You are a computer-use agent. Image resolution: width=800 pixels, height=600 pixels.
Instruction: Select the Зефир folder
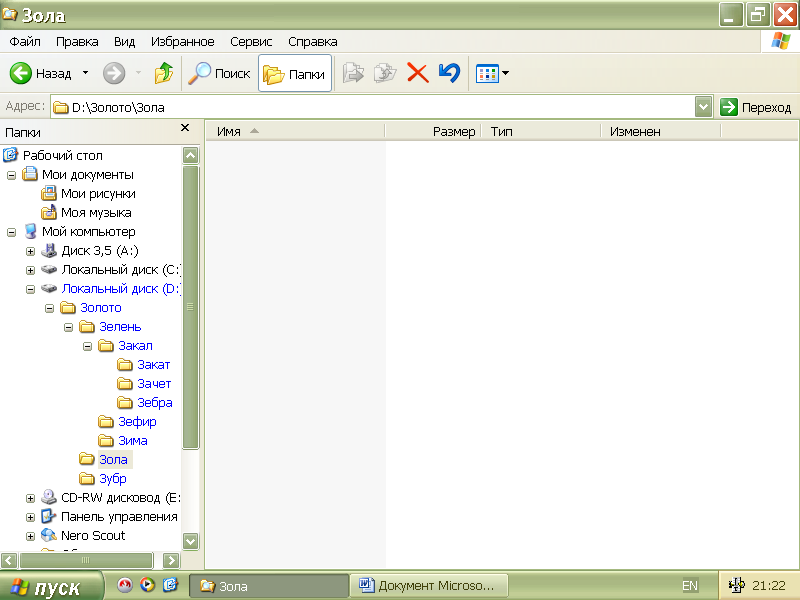[137, 421]
